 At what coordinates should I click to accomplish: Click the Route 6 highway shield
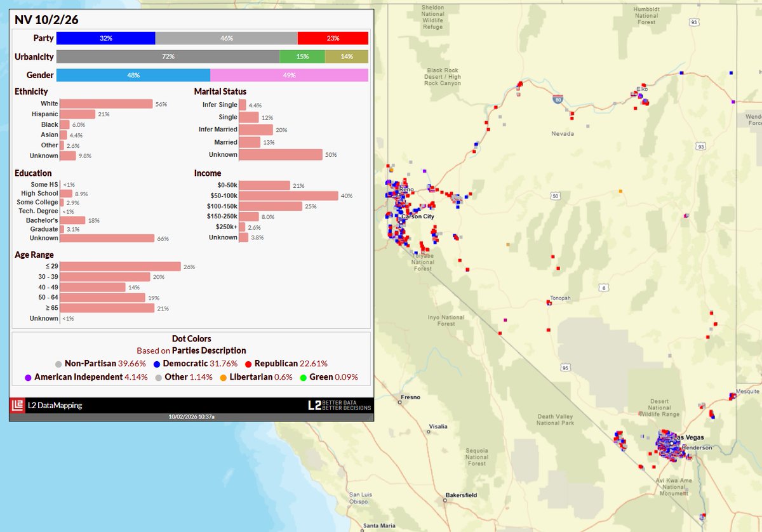pyautogui.click(x=604, y=289)
